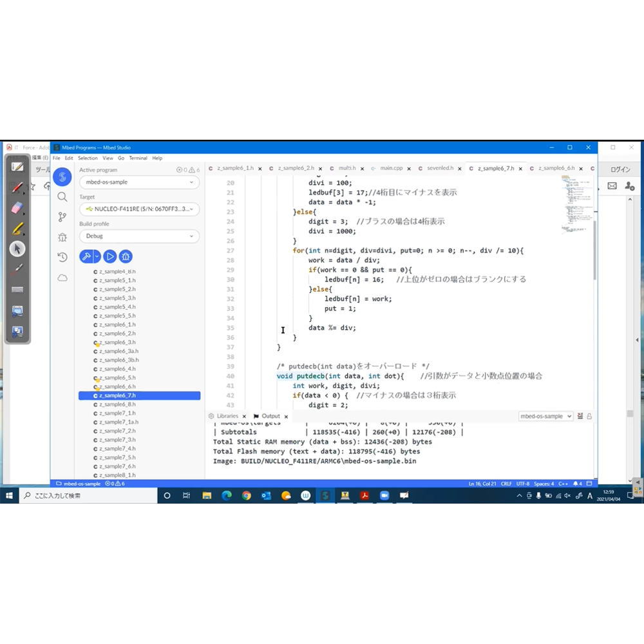Click Spaces: 4 indentation in status bar
Viewport: 644px width, 644px height.
pos(544,484)
